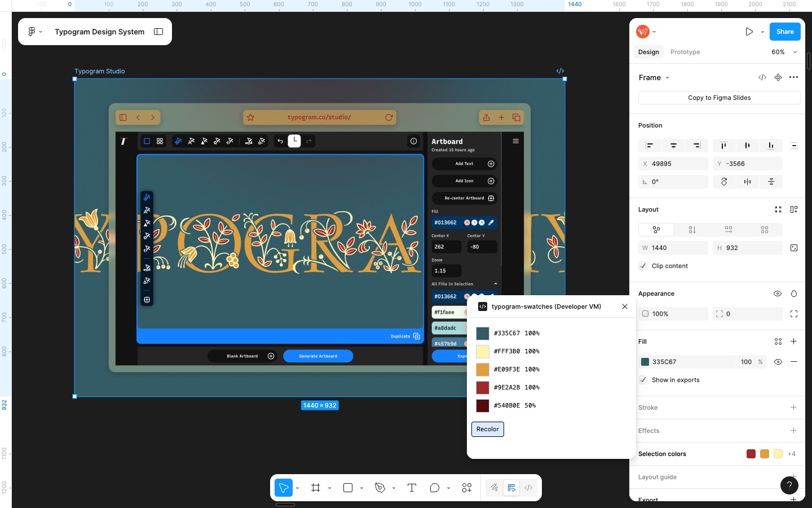Open Dev mode code view for the Frame
Image resolution: width=812 pixels, height=508 pixels.
pos(762,77)
